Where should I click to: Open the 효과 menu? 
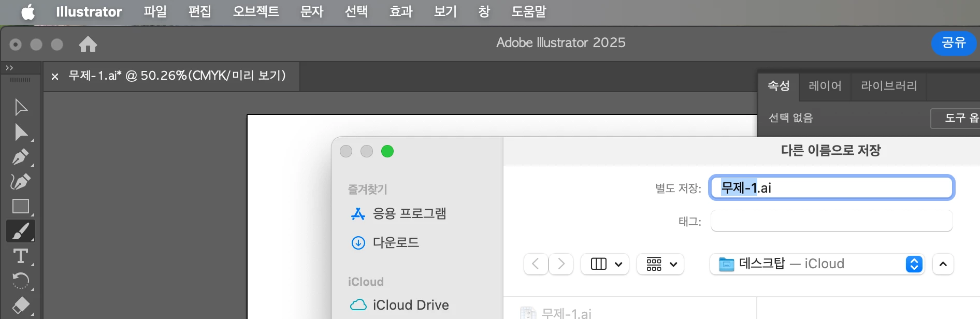(x=401, y=11)
